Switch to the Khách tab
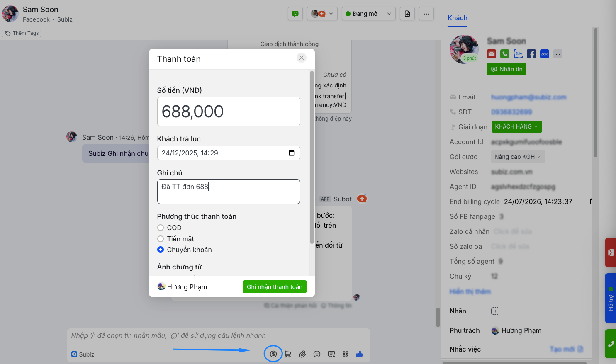This screenshot has height=364, width=616. [457, 18]
